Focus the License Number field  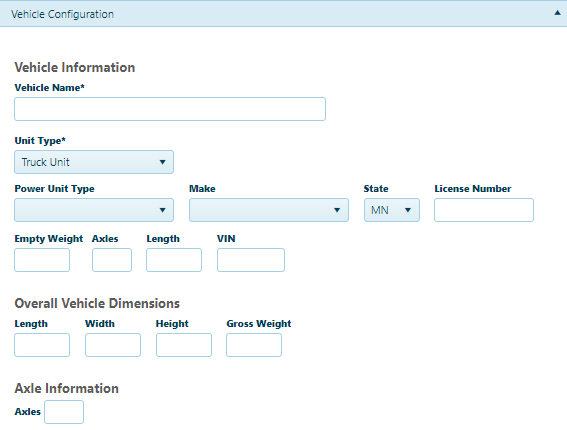click(x=484, y=210)
